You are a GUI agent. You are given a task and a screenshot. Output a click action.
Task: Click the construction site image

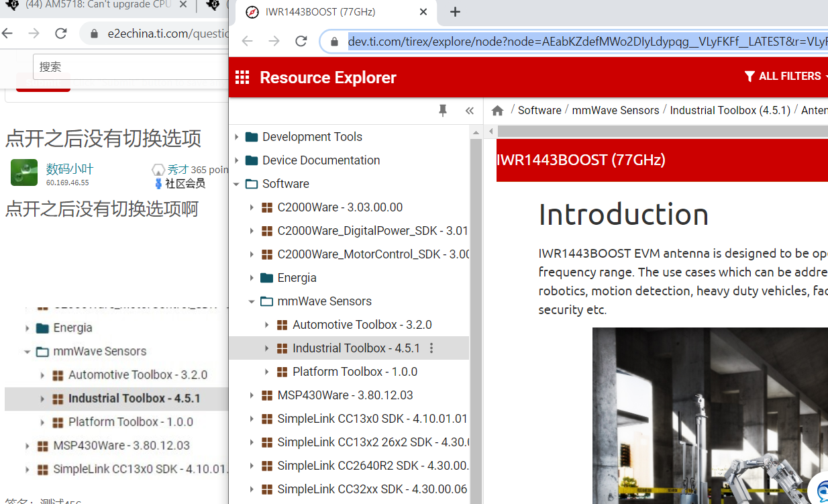coord(710,415)
